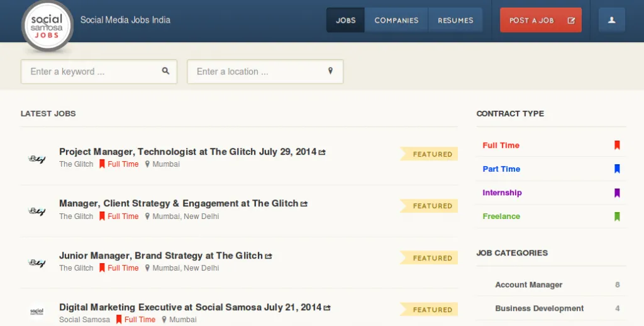644x326 pixels.
Task: Click the purple Internship bookmark icon
Action: 617,193
